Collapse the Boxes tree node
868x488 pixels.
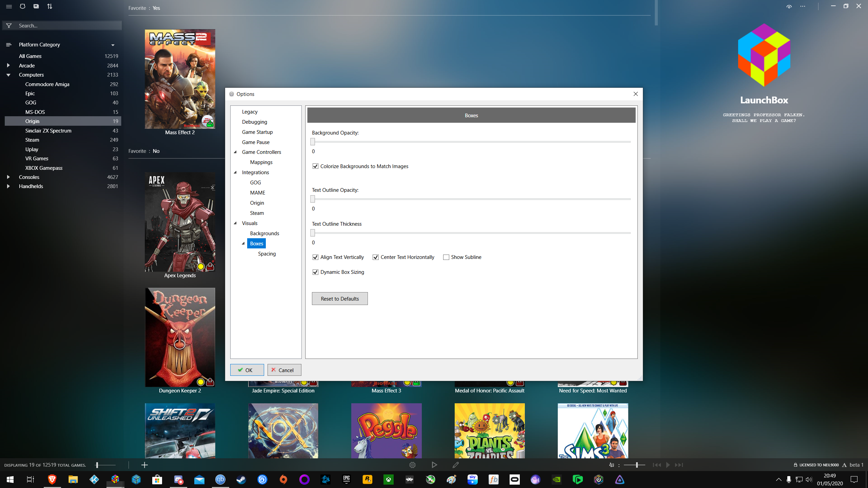click(x=243, y=243)
